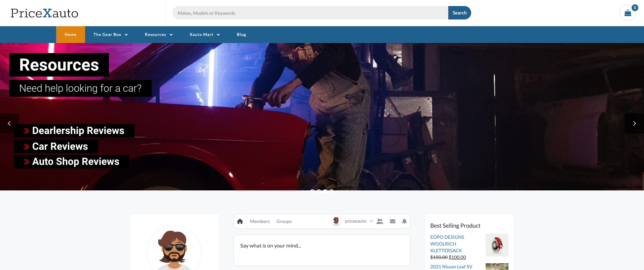Switch to the Members tab
This screenshot has height=270, width=644.
coord(260,221)
